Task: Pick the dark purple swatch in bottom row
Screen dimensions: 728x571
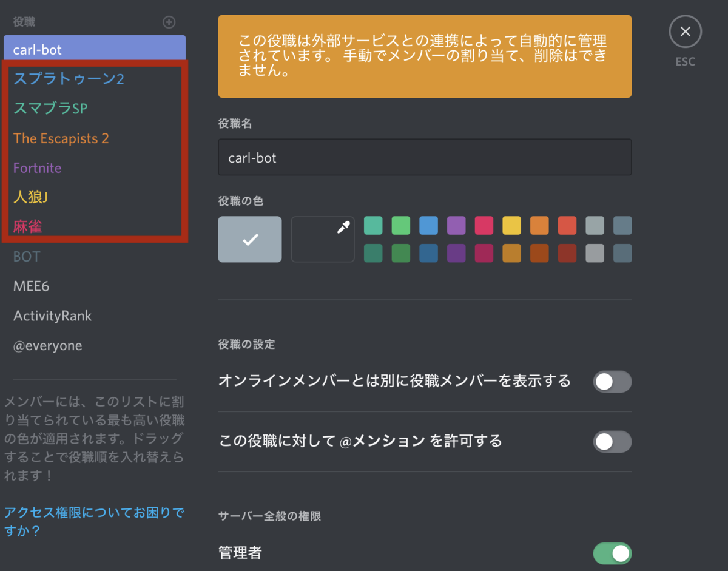Action: tap(456, 253)
